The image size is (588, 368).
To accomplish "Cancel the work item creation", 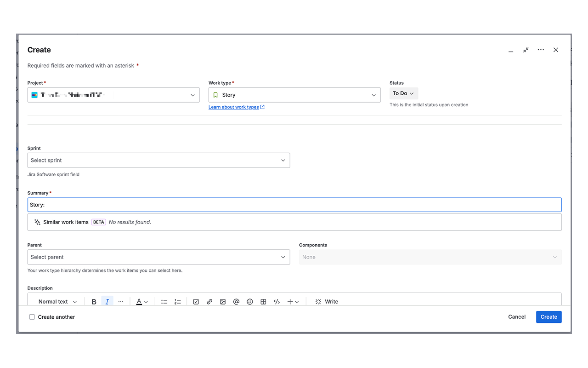I will click(x=517, y=317).
